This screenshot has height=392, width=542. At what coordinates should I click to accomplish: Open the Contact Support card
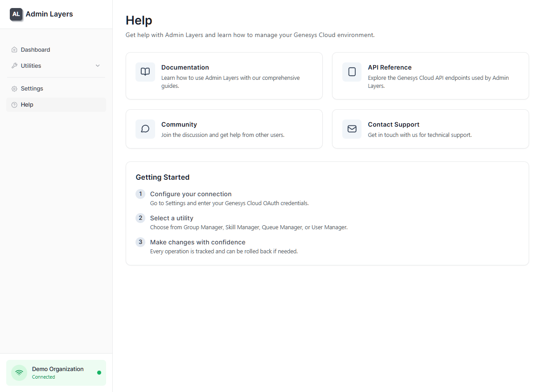coord(430,129)
